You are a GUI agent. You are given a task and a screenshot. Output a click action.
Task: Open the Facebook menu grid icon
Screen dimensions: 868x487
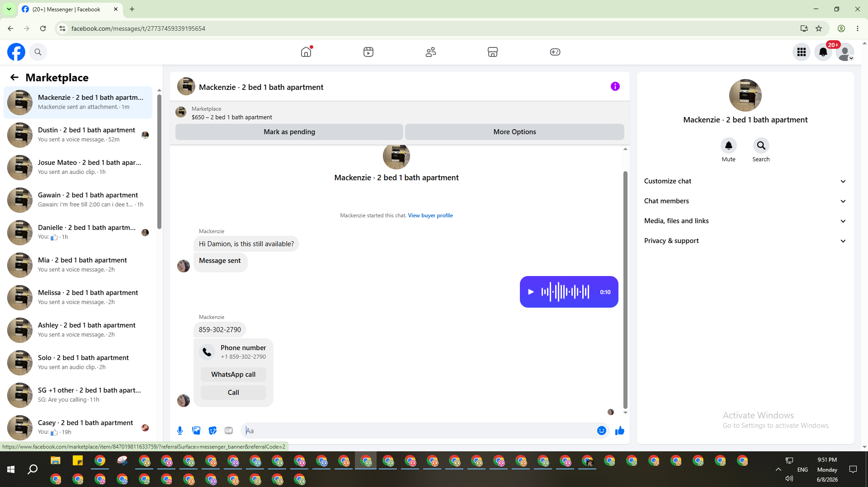[802, 52]
